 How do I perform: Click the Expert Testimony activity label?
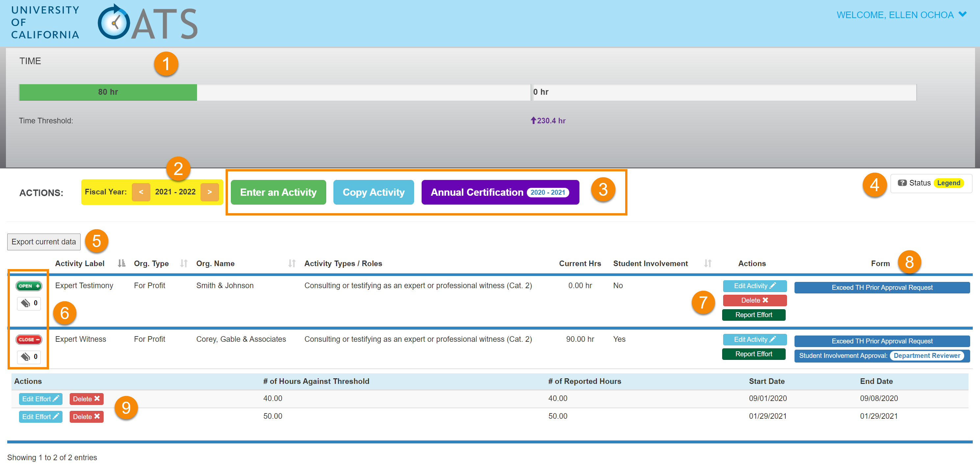(x=84, y=286)
